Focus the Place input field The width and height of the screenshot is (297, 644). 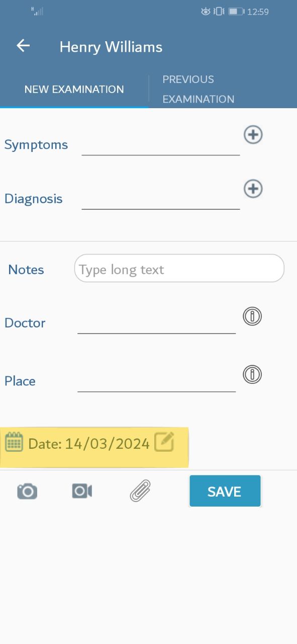pyautogui.click(x=157, y=381)
